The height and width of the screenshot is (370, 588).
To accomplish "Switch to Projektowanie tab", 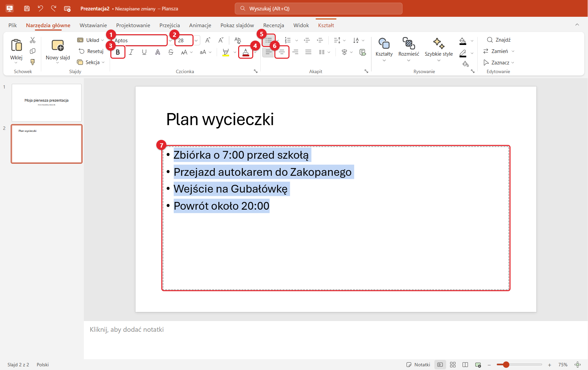I will pos(133,25).
